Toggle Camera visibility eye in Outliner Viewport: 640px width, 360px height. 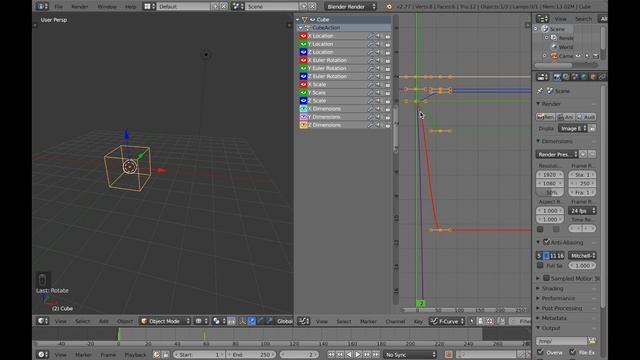pos(578,56)
